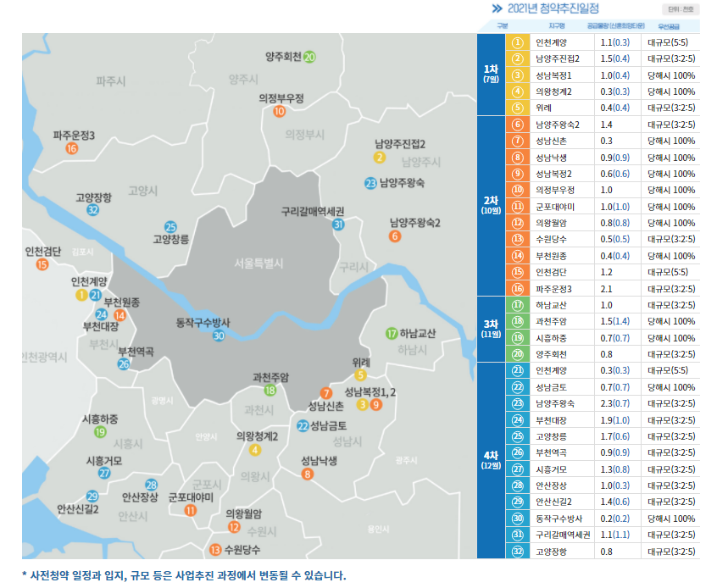
Task: Click map marker 27 below 시흥거모
Action: click(104, 474)
